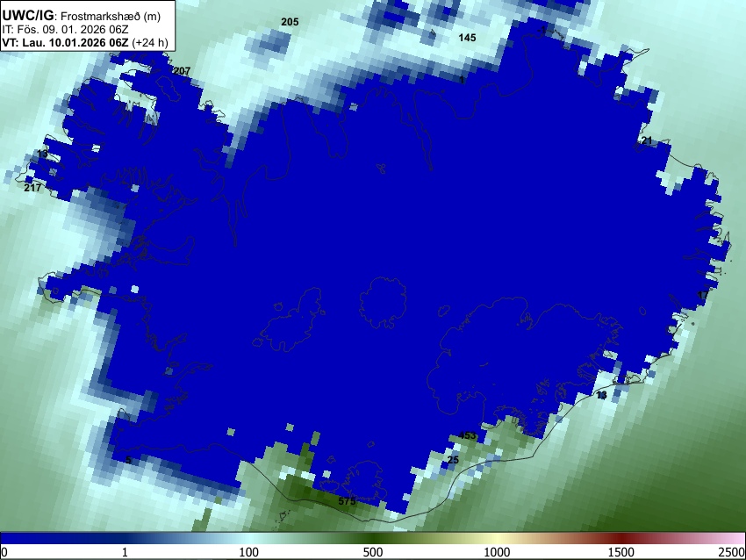Click the colorbar tick label 1000
The width and height of the screenshot is (746, 560).
pos(497,552)
